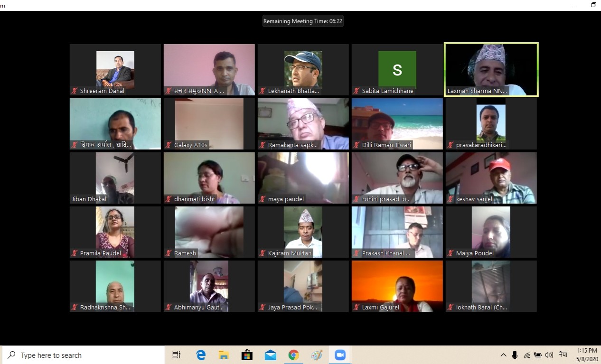Click the system tray microphone icon
This screenshot has width=601, height=364.
point(515,355)
